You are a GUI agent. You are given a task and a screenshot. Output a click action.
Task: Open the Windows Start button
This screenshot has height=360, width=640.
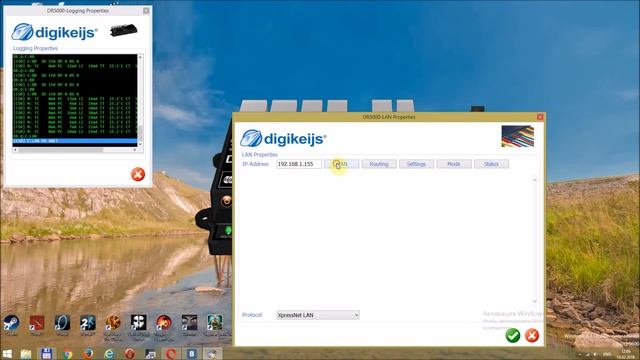pos(7,353)
